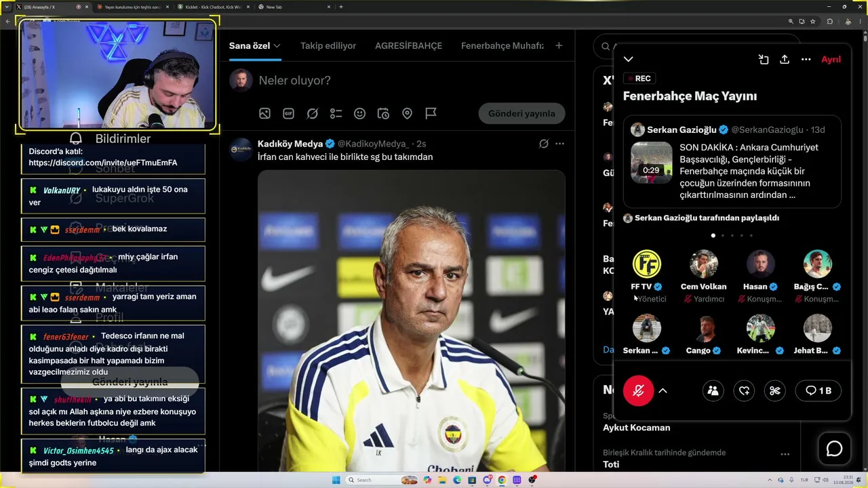Open the new browser tab plus button

tap(341, 7)
